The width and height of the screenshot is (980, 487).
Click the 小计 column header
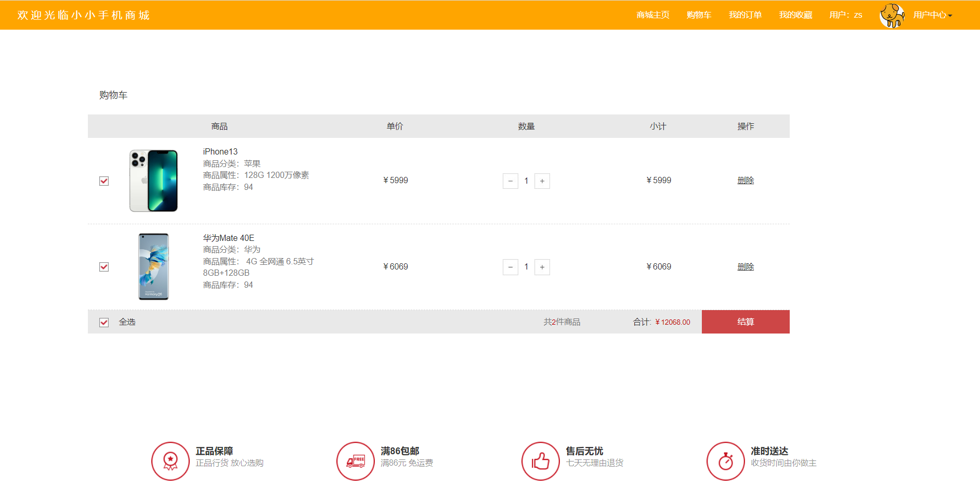(x=658, y=126)
